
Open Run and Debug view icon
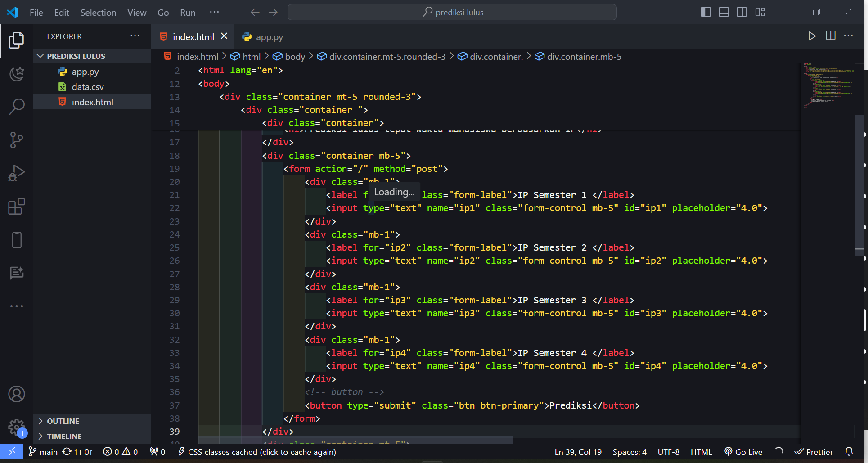(x=17, y=173)
